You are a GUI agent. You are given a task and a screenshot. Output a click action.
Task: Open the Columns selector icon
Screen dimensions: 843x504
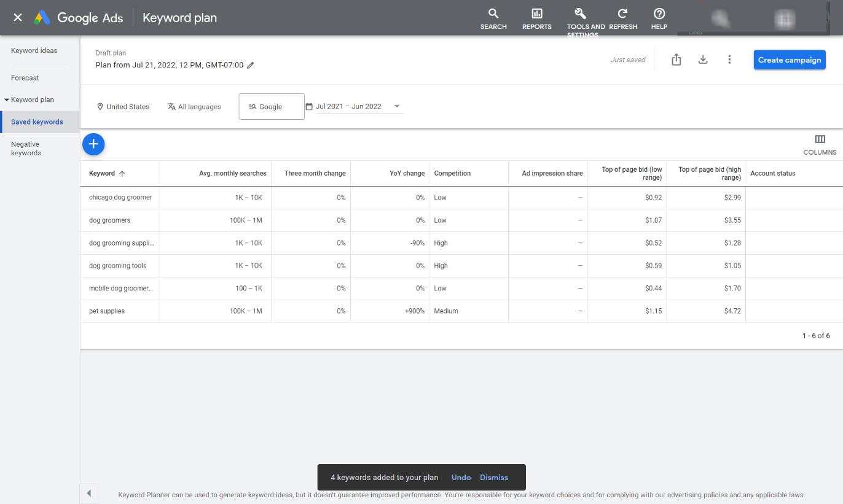[819, 140]
